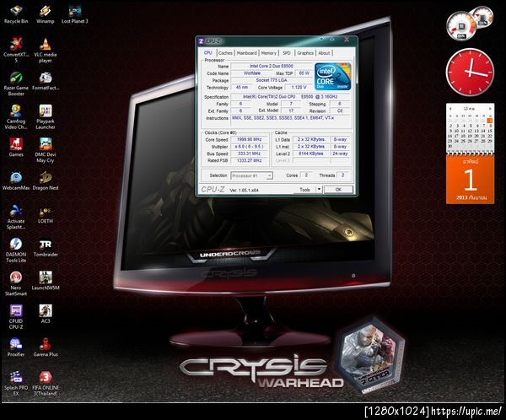This screenshot has width=506, height=420.
Task: Click the Core Speed 1999.90 MHz value
Action: click(249, 139)
